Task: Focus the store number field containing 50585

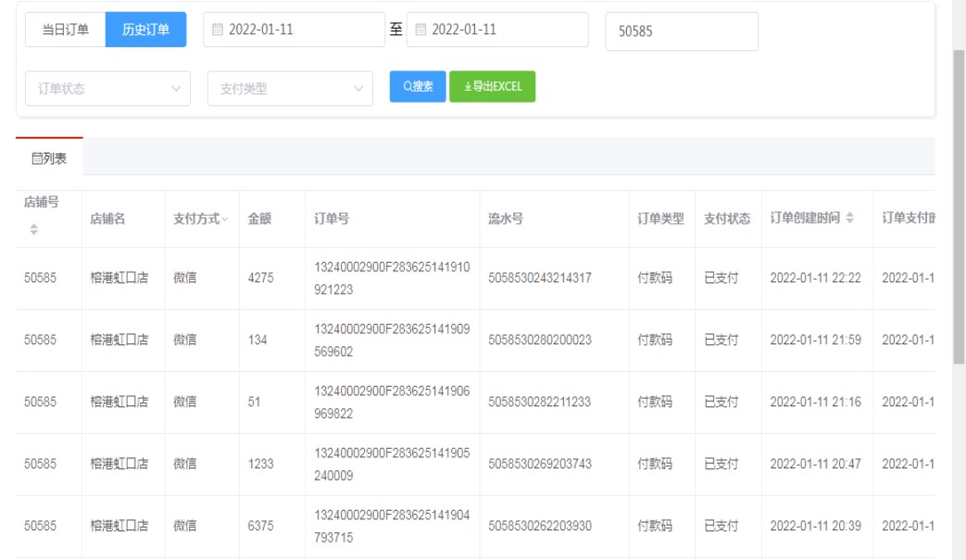Action: (x=681, y=31)
